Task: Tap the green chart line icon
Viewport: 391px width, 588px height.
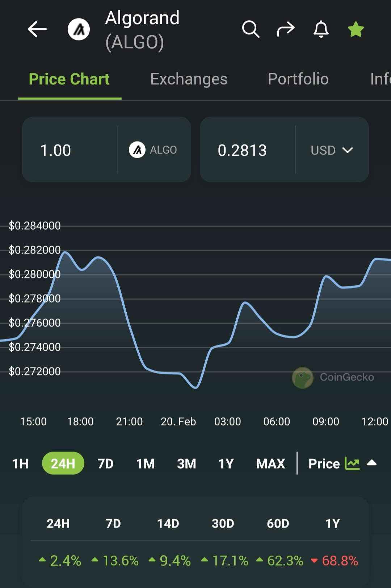Action: coord(352,464)
